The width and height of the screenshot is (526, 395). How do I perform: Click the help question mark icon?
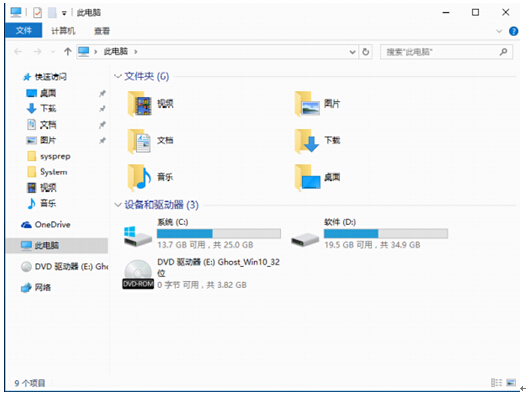coord(513,31)
